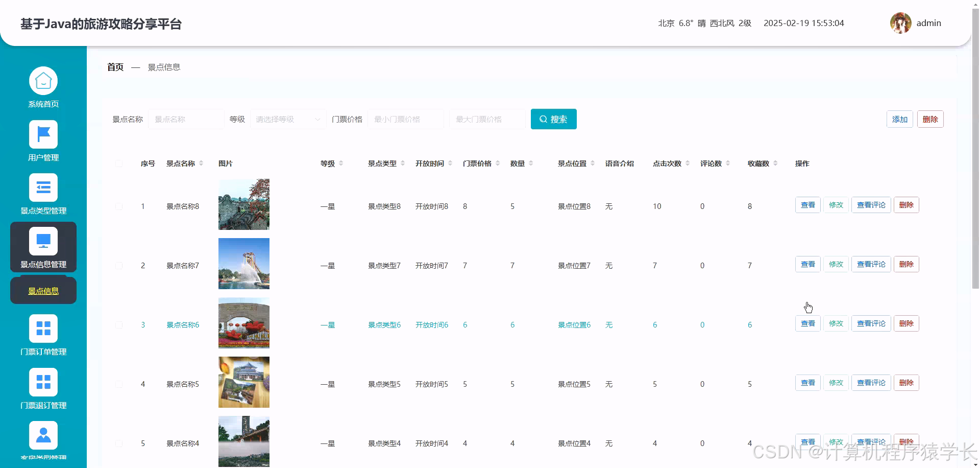This screenshot has height=468, width=980.
Task: Sort by 等级 column arrows
Action: (341, 163)
